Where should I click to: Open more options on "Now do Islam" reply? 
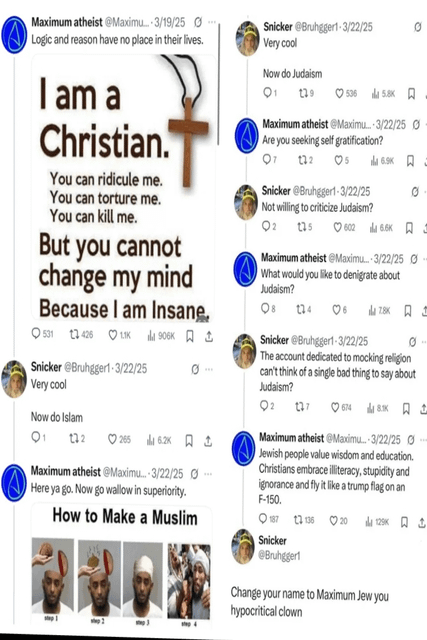pyautogui.click(x=209, y=369)
